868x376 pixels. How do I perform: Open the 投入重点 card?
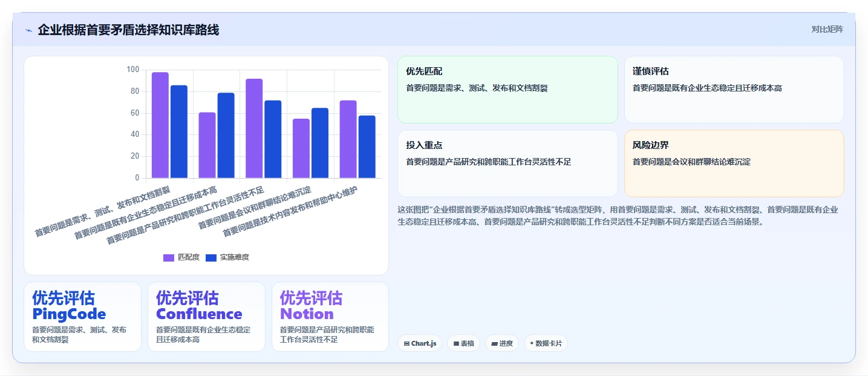[x=507, y=163]
